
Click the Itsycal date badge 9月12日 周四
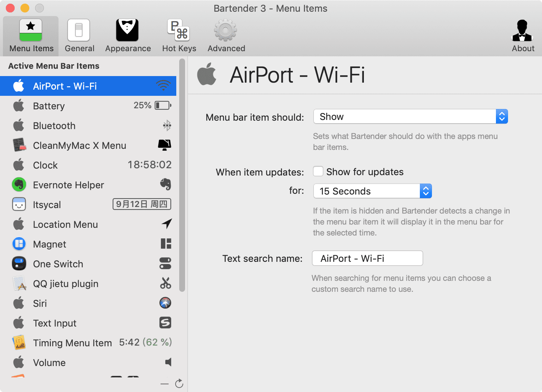pos(142,204)
